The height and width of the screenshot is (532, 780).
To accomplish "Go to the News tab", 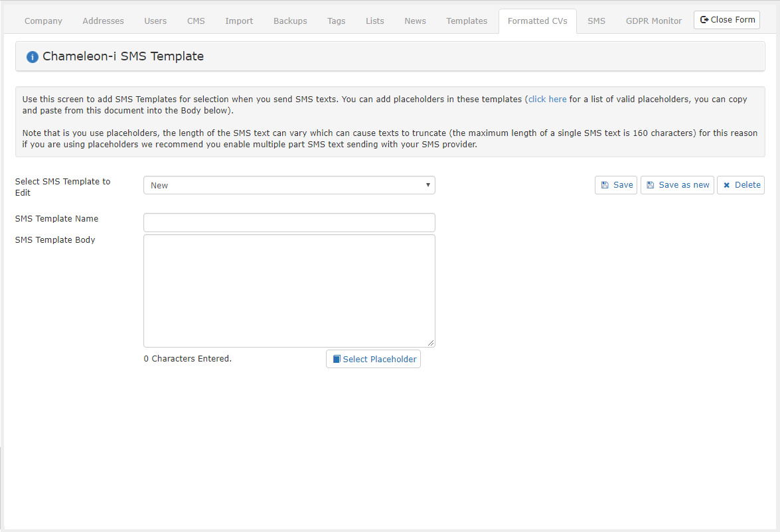I will pos(415,21).
